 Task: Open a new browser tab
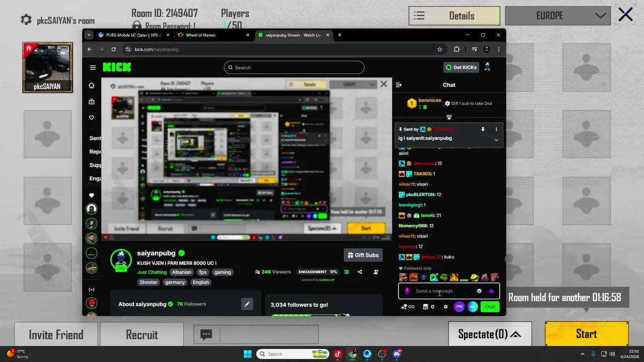pyautogui.click(x=340, y=35)
